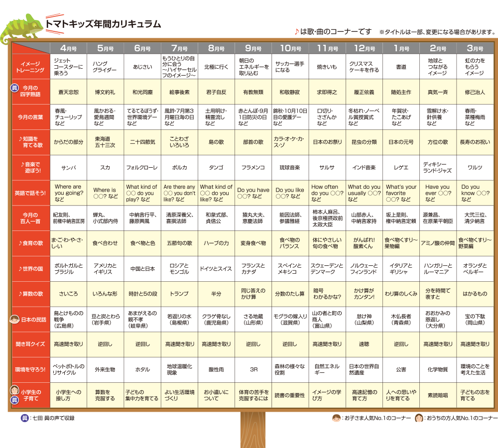Click the 3R cell in environment row
498x448 pixels.
[253, 369]
